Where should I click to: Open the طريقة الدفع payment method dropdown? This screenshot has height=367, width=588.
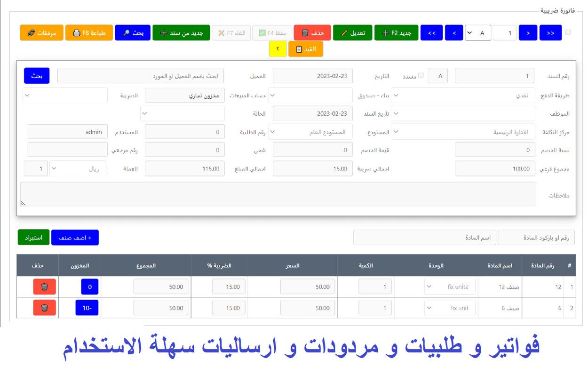[x=463, y=95]
